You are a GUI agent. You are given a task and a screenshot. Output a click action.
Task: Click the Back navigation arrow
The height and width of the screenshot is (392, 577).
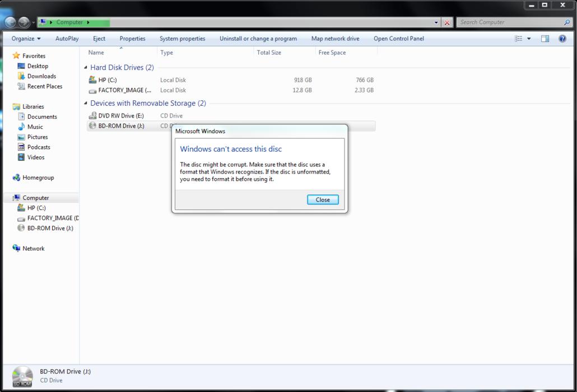click(x=10, y=22)
